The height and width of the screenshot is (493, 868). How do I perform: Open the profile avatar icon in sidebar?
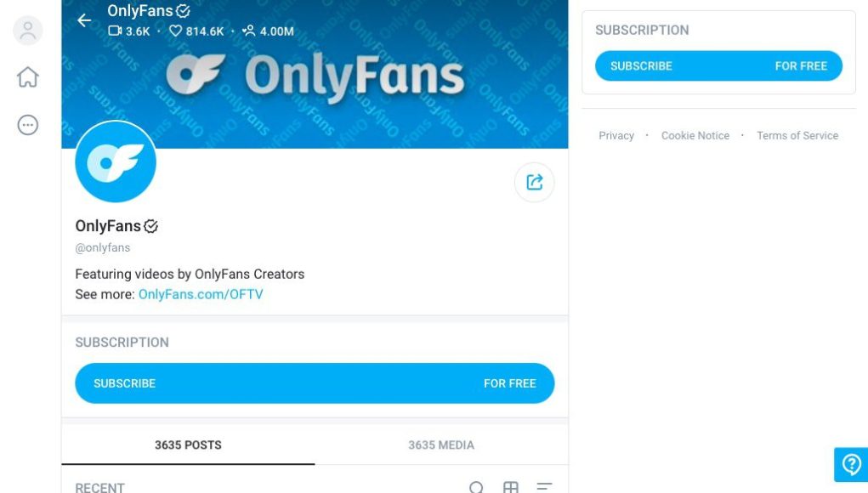[x=28, y=31]
